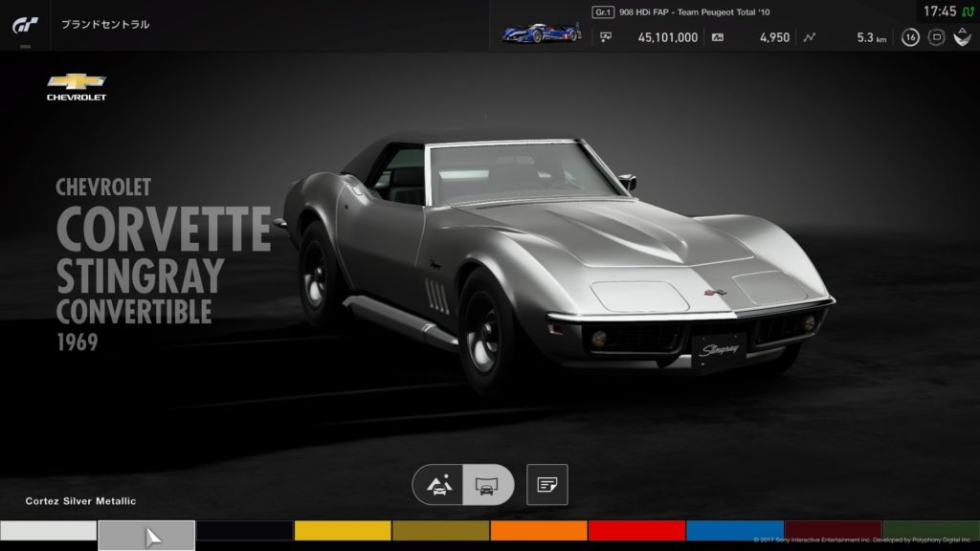Screen dimensions: 980x551
Task: Click the silver Corvette car preview
Action: tap(556, 262)
